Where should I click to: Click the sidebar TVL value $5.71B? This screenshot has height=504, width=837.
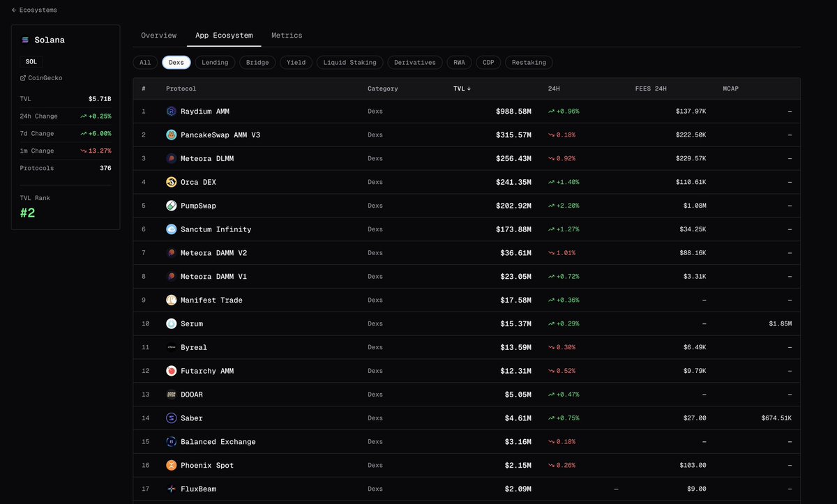coord(100,99)
